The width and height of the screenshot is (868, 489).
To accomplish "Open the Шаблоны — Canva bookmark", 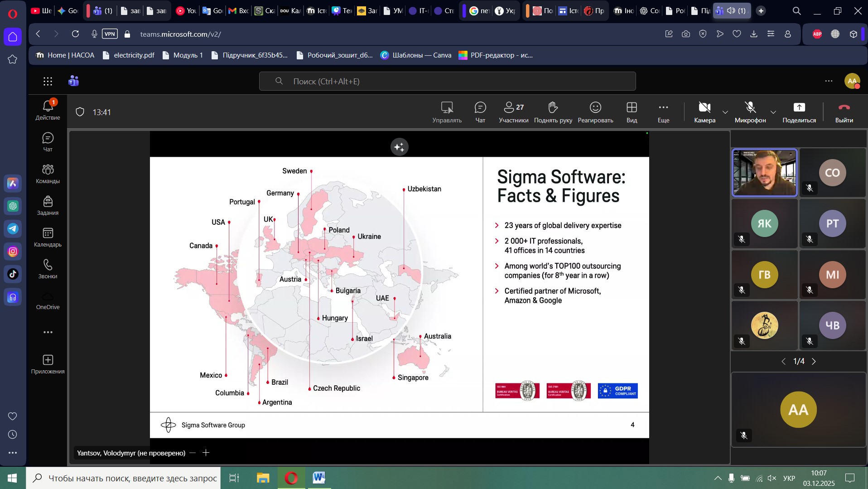I will tap(416, 55).
